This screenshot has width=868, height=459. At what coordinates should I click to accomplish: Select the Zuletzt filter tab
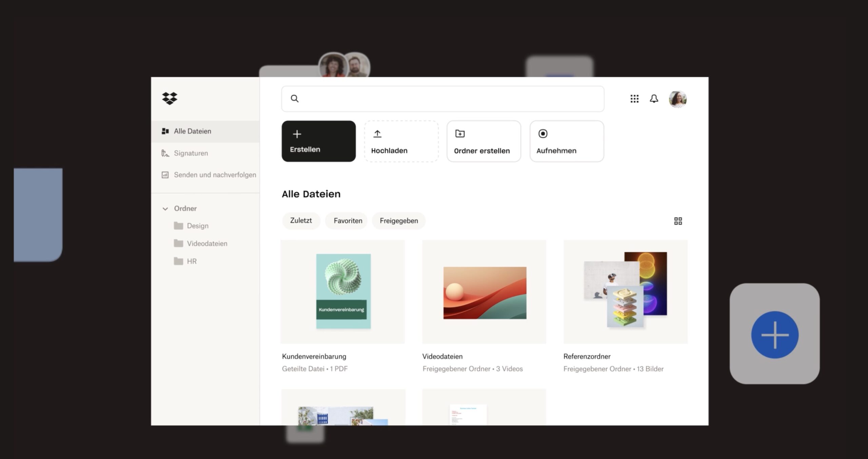coord(301,221)
